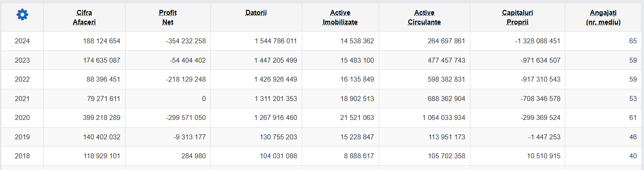Click the Active Imobilizate column header
The height and width of the screenshot is (170, 644).
pyautogui.click(x=340, y=17)
